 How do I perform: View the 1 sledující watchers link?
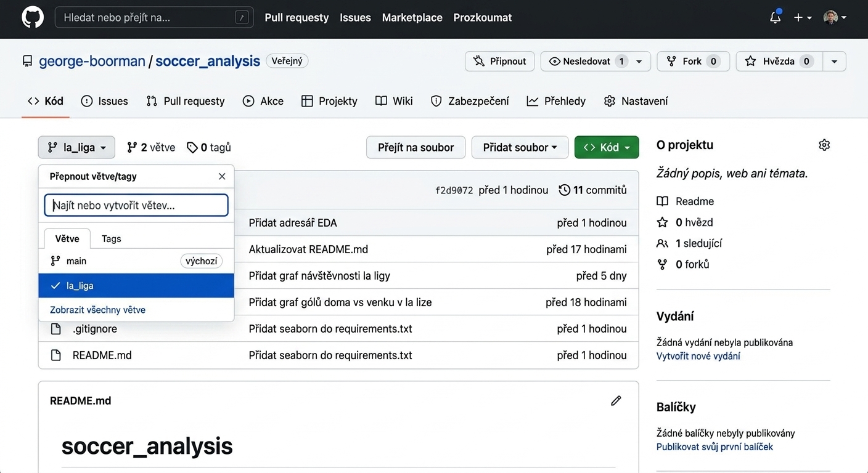689,243
